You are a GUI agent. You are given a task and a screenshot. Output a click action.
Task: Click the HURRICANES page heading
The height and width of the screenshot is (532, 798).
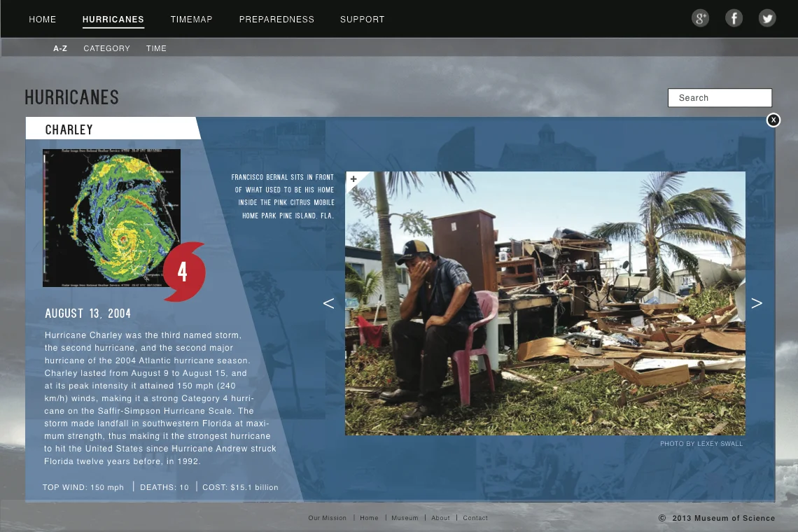click(x=72, y=97)
